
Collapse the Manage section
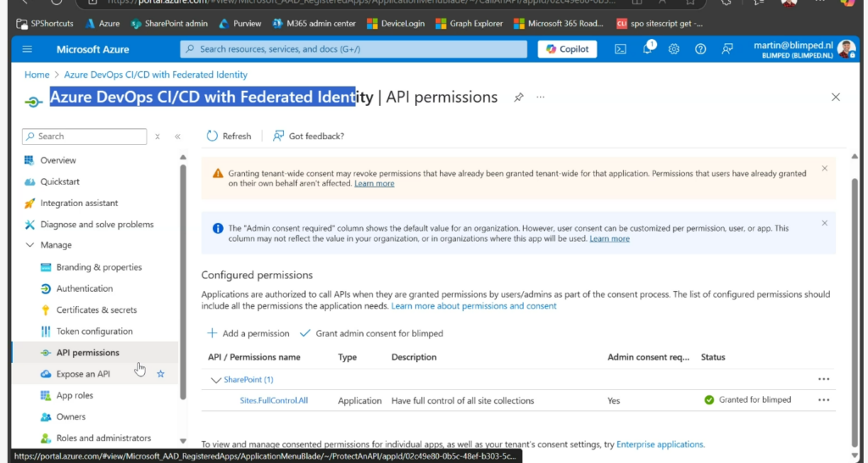30,245
